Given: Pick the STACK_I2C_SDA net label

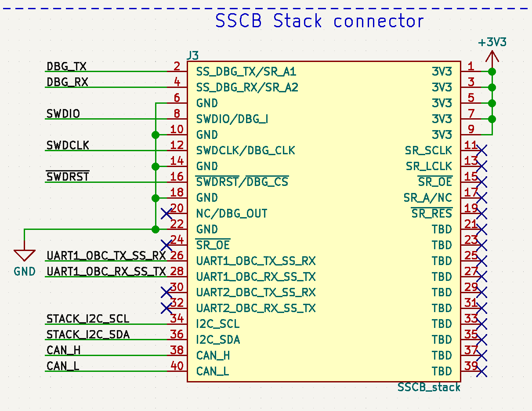Looking at the screenshot, I should [x=88, y=335].
